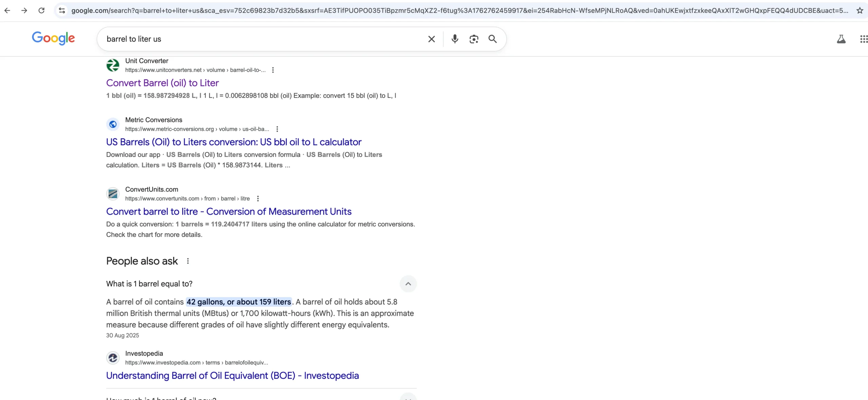Image resolution: width=868 pixels, height=400 pixels.
Task: Start voice search with the microphone
Action: pos(455,39)
